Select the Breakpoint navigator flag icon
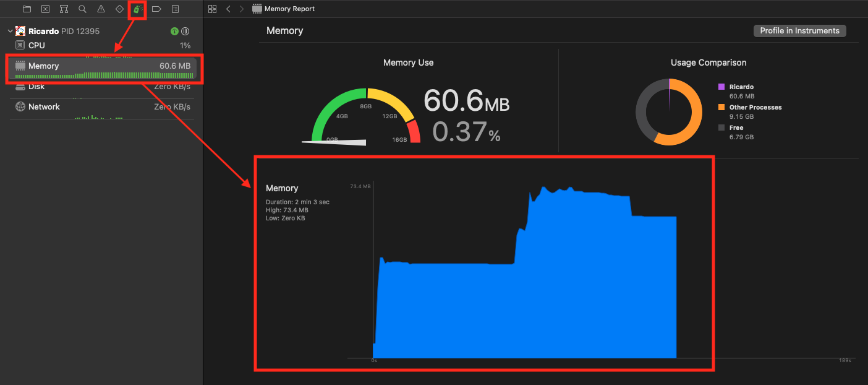Viewport: 868px width, 385px height. coord(155,9)
